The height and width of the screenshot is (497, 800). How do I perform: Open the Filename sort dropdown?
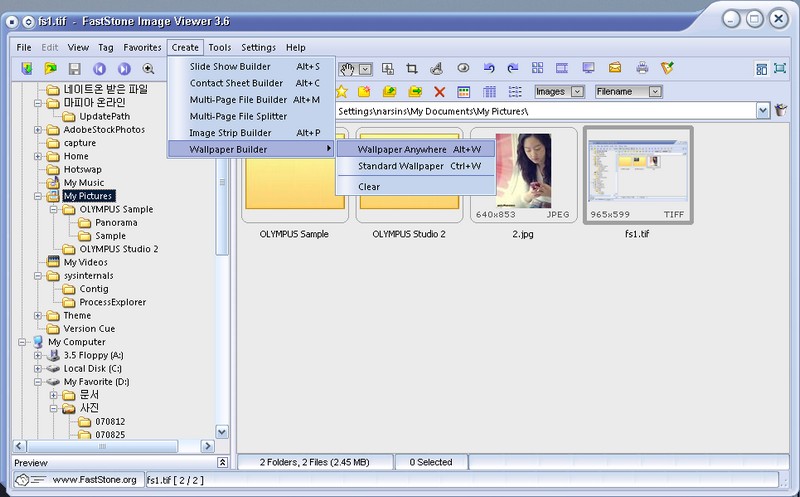point(655,92)
